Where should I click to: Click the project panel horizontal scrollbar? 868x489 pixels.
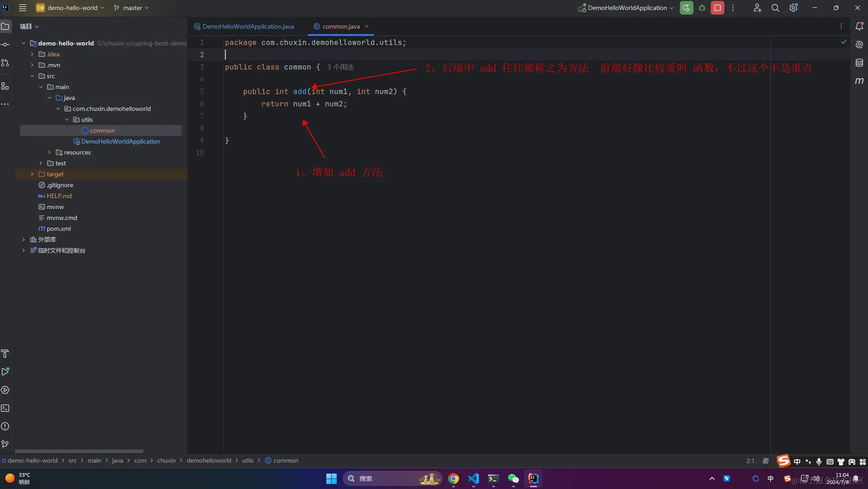click(x=79, y=451)
